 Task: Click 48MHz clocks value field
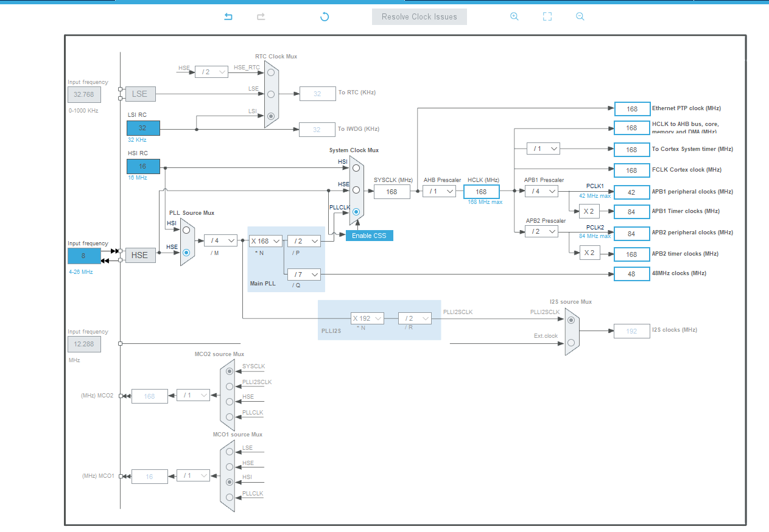tap(632, 274)
